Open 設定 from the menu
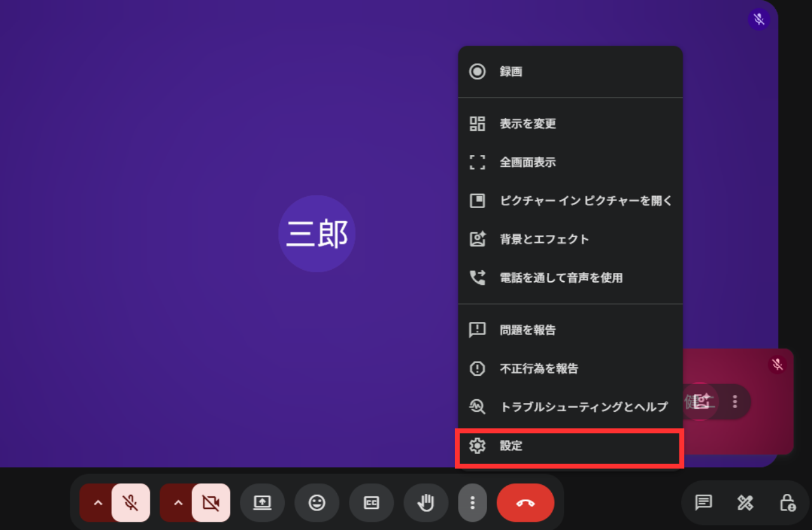Viewport: 812px width, 530px height. 570,446
